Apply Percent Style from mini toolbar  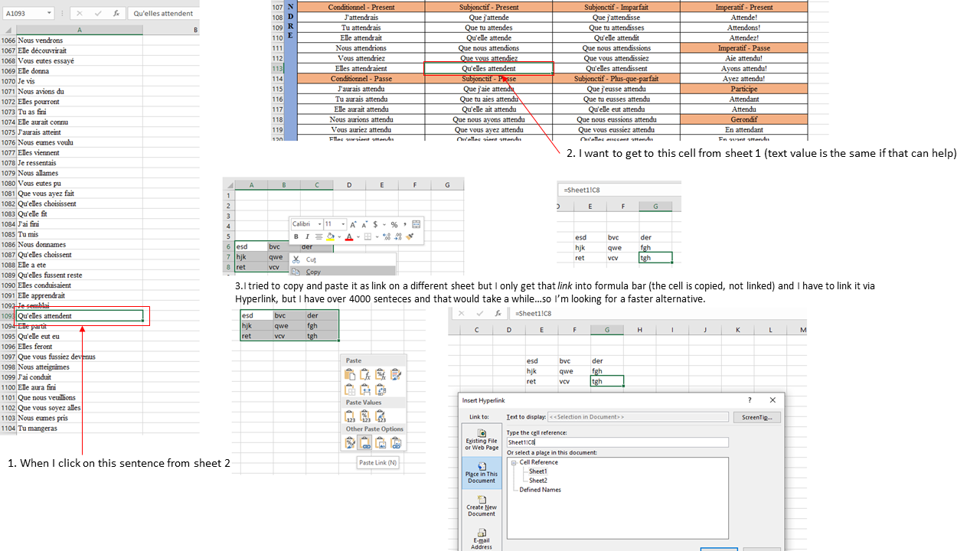pyautogui.click(x=394, y=224)
